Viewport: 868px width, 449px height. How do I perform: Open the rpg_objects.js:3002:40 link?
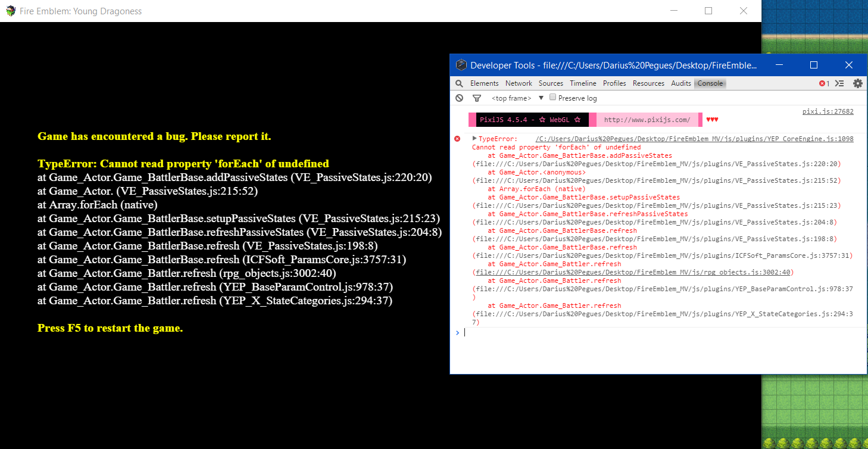pyautogui.click(x=633, y=272)
